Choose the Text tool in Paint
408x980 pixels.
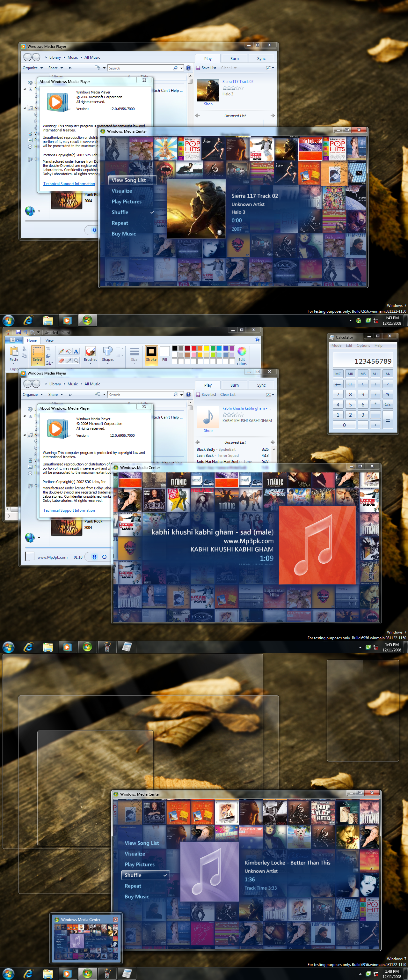76,351
